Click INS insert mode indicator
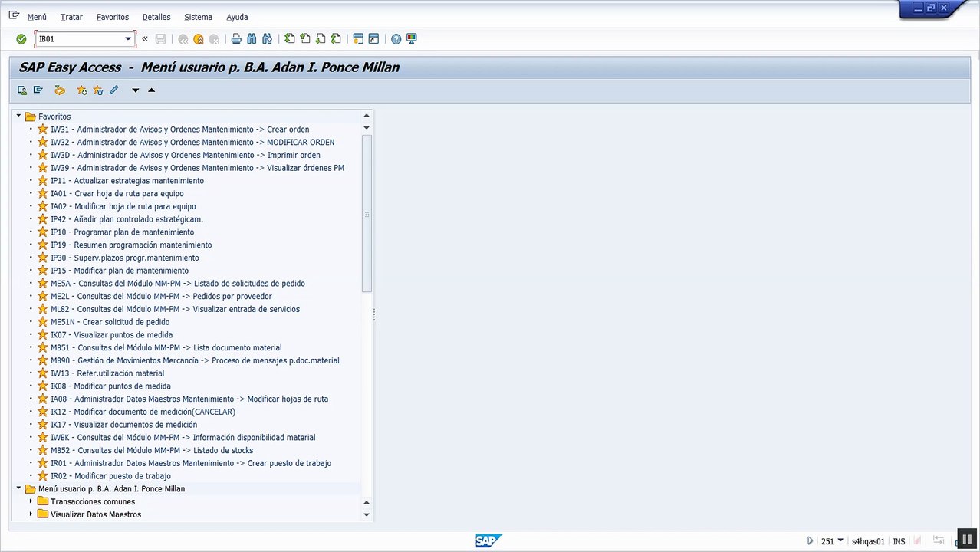 click(899, 541)
